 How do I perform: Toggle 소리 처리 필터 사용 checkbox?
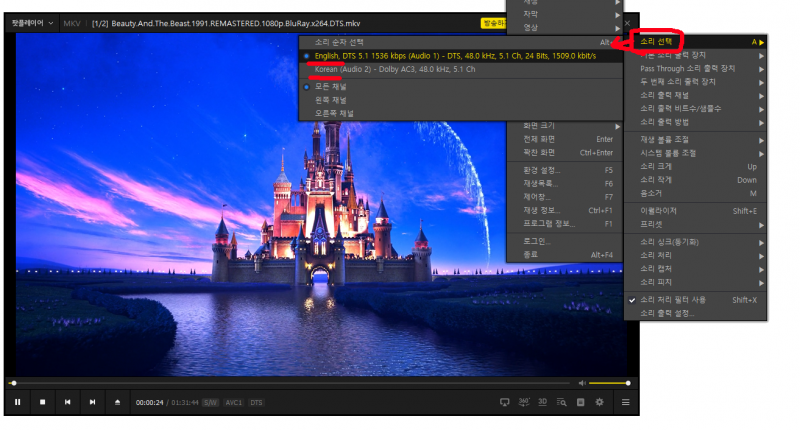(x=695, y=300)
